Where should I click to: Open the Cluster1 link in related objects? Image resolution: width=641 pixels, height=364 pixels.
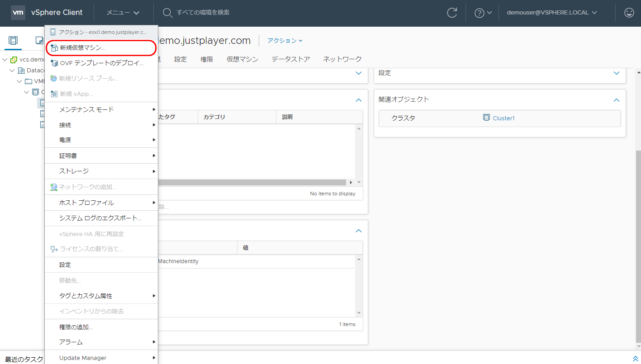pyautogui.click(x=503, y=118)
